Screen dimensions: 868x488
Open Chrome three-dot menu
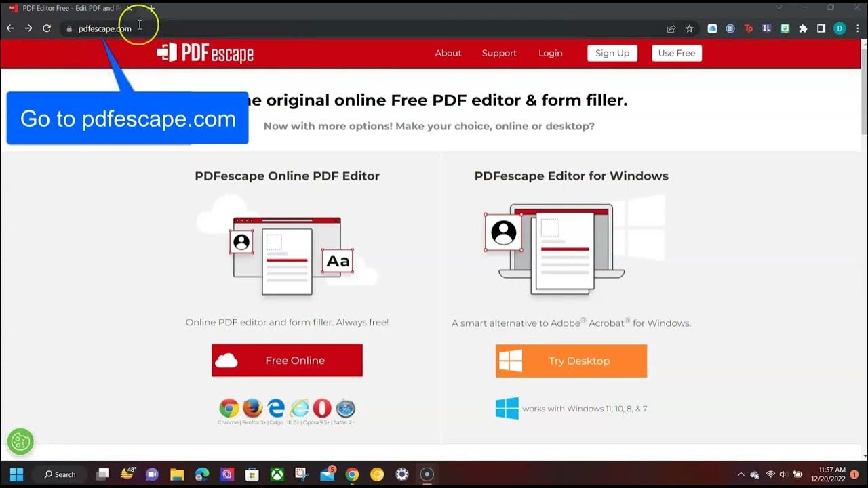(x=856, y=28)
